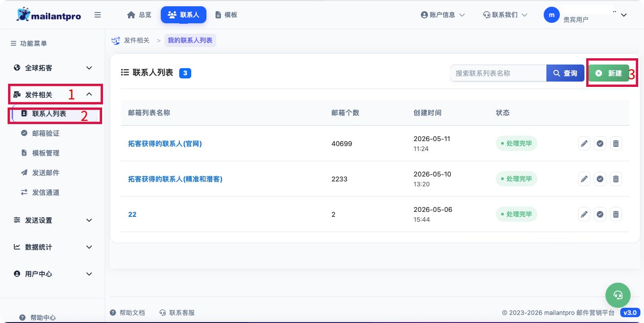Click the 状态 column header

tap(502, 113)
